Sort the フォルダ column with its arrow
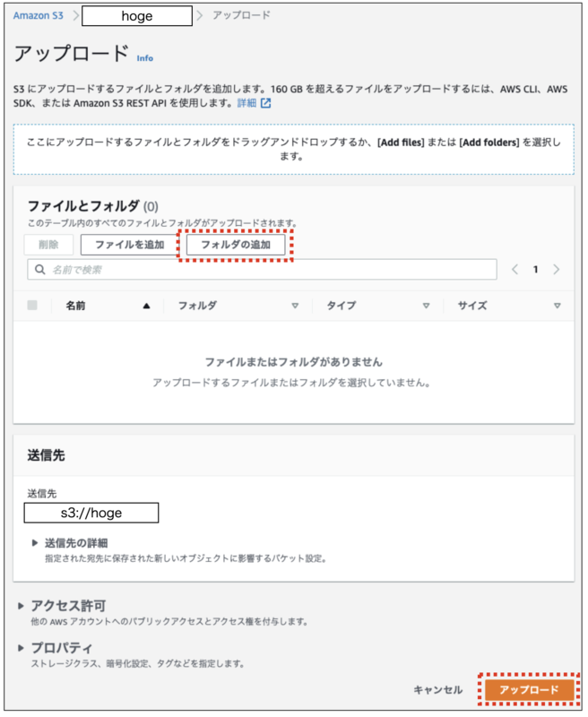Viewport: 588px width, 717px height. [x=295, y=306]
